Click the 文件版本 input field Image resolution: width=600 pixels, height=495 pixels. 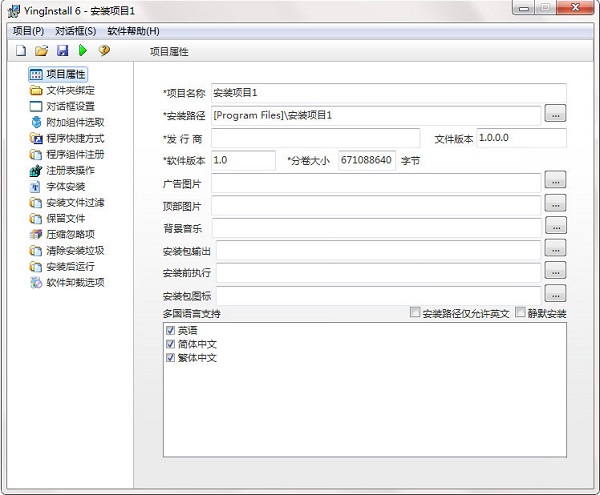[x=522, y=138]
